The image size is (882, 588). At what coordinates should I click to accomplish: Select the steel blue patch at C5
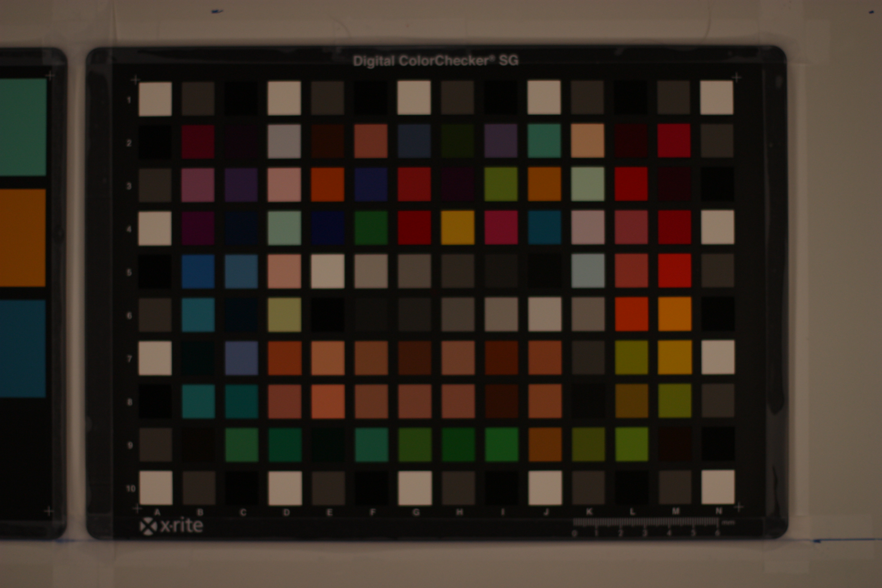(x=241, y=271)
